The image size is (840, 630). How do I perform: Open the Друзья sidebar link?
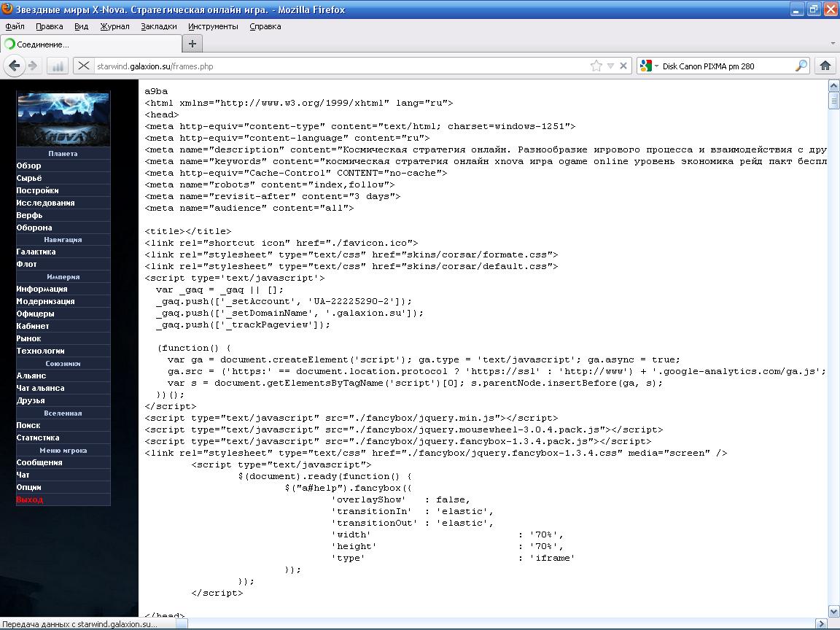click(x=30, y=400)
